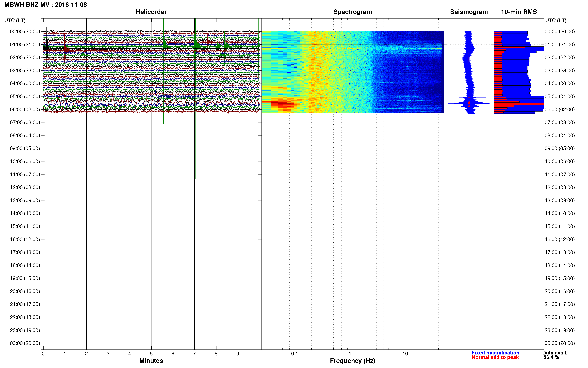Click the right 19:00 (15:00) time label

[x=560, y=278]
